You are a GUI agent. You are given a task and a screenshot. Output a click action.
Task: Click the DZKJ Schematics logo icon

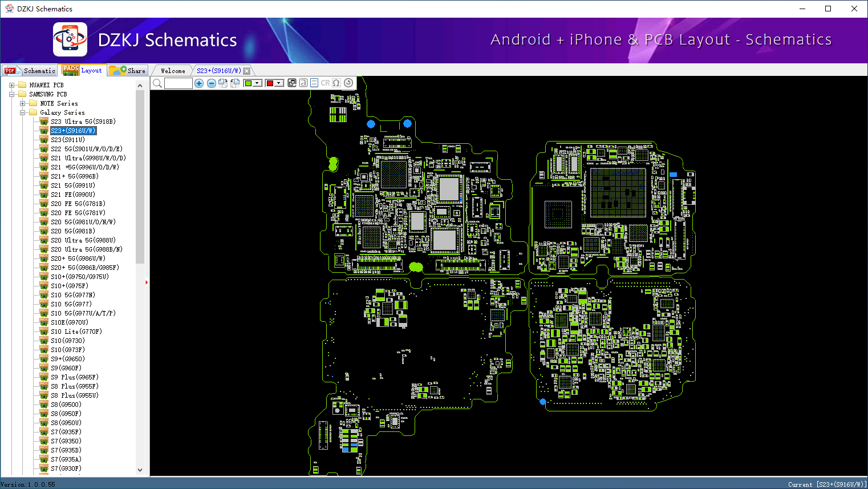click(70, 39)
